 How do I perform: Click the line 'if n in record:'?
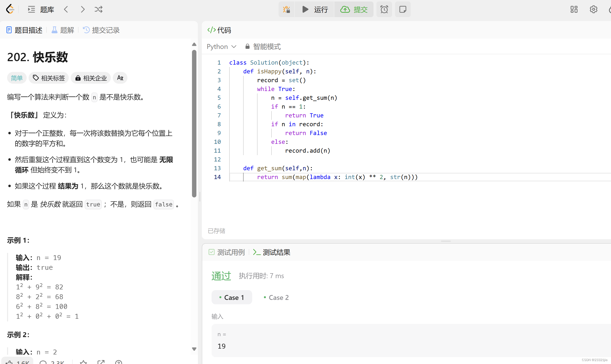click(x=297, y=124)
